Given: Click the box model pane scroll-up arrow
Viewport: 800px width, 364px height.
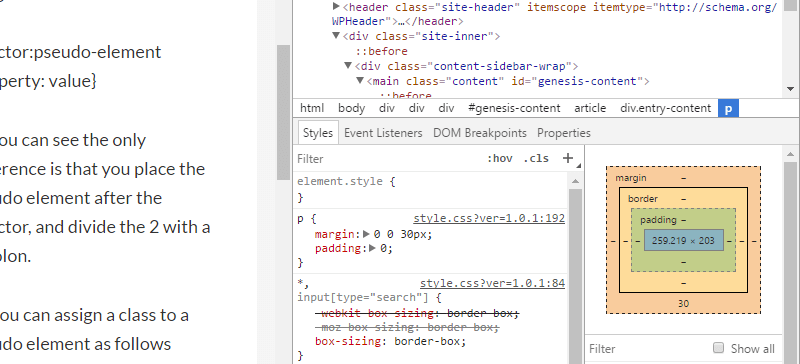Looking at the screenshot, I should (x=791, y=154).
